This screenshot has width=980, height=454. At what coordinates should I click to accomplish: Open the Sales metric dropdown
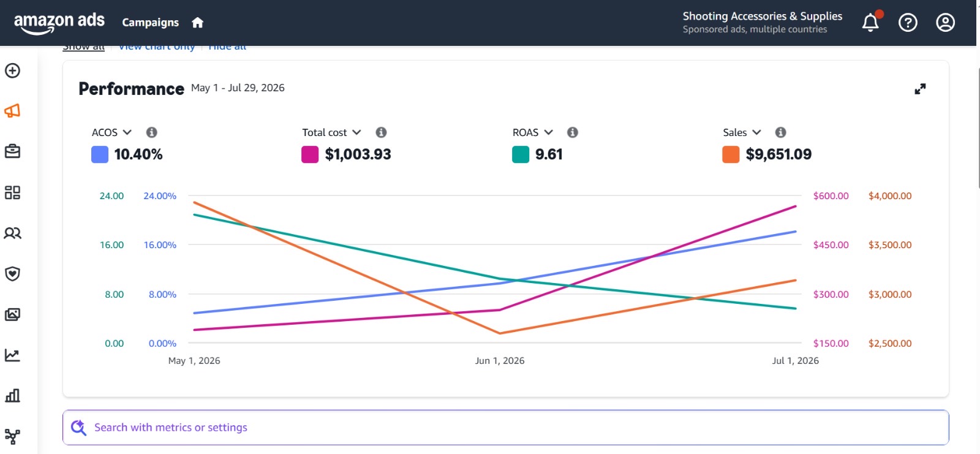pos(742,132)
